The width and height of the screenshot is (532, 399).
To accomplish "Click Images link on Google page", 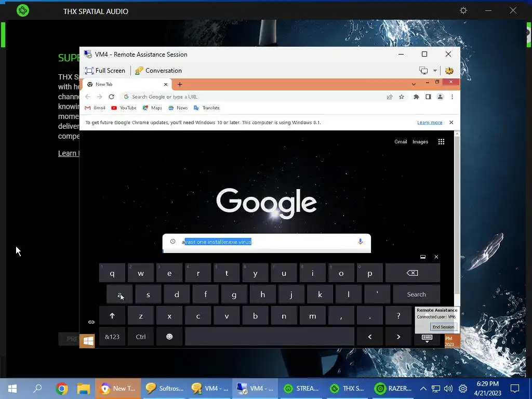I will 420,142.
